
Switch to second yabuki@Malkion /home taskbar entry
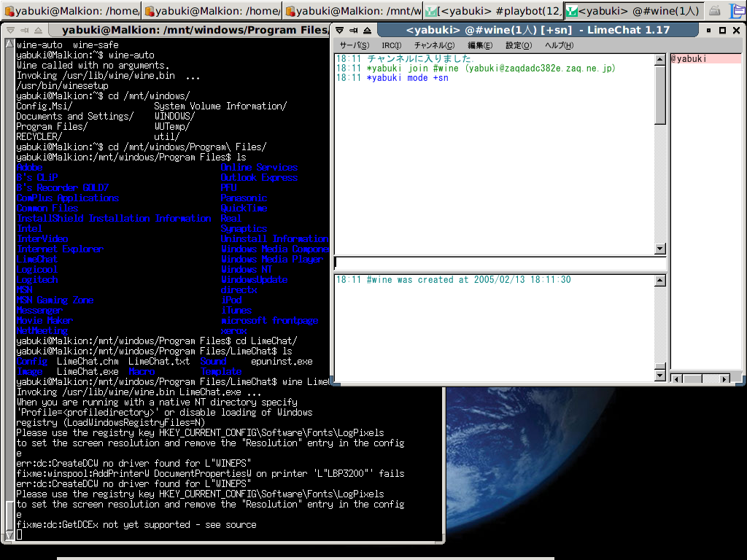(x=212, y=10)
